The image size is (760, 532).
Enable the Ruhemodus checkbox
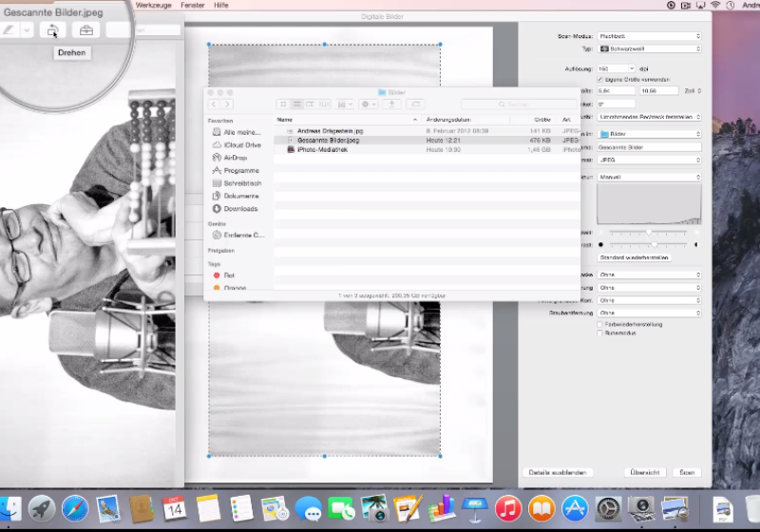tap(599, 333)
